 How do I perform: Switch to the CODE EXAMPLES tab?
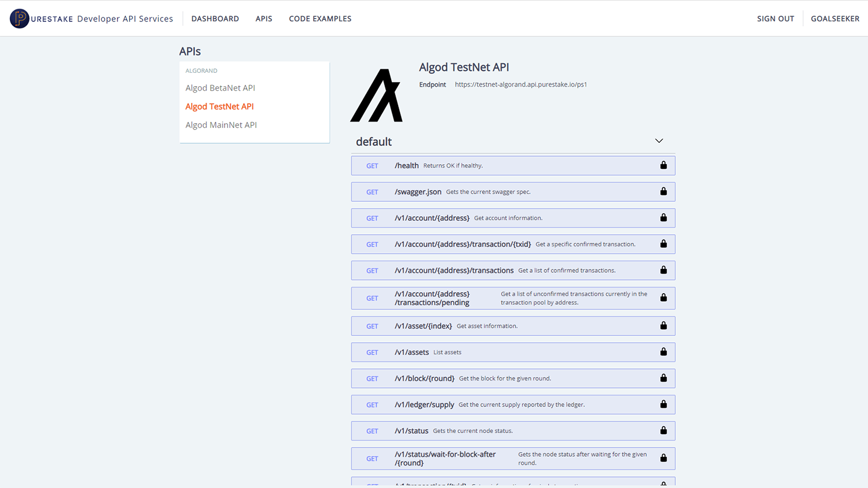[320, 18]
